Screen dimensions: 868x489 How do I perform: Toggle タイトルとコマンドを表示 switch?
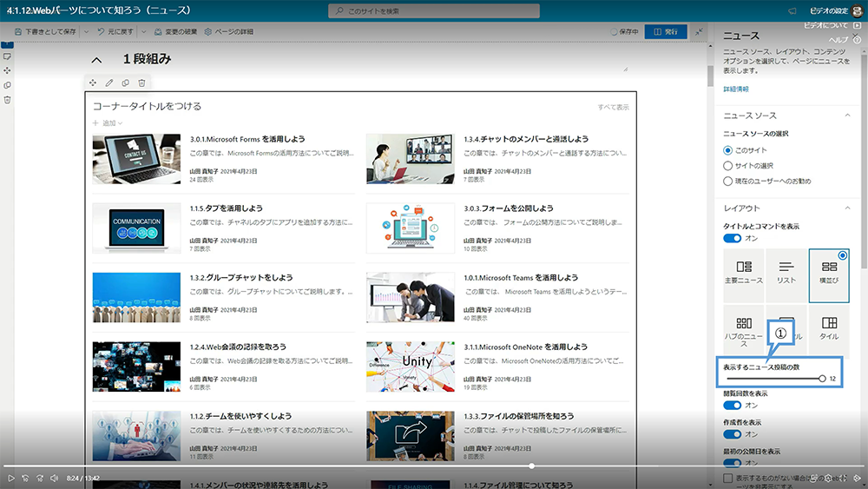coord(733,238)
